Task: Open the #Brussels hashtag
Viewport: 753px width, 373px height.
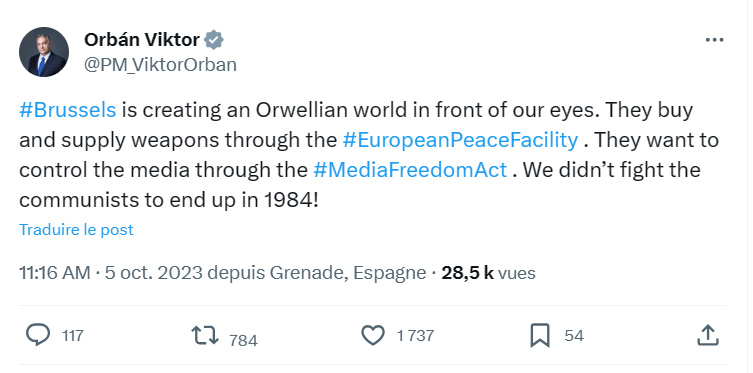Action: [x=68, y=110]
